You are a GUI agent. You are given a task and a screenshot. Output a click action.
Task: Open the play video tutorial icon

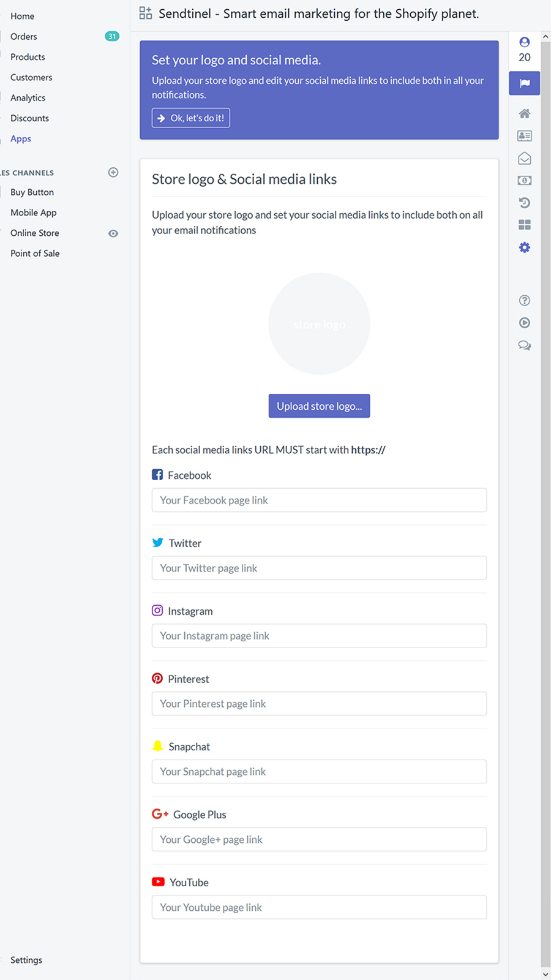525,323
